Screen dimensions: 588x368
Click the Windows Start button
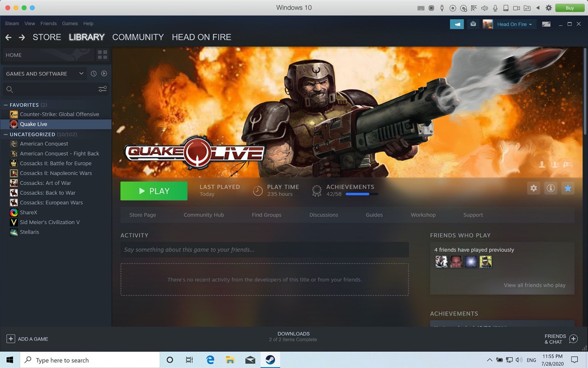tap(10, 360)
